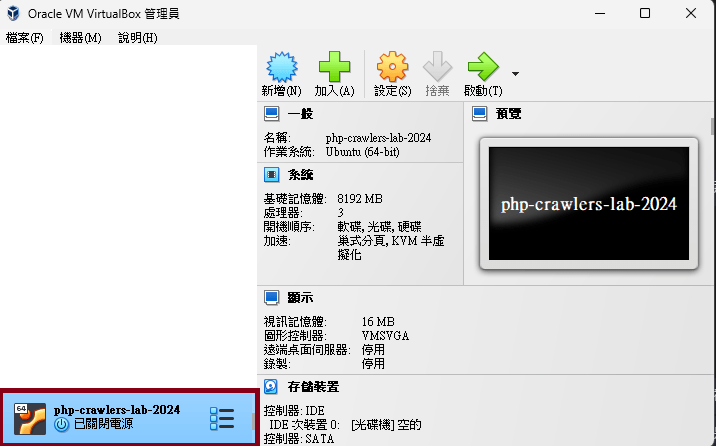Click the 預覽 preview section title
This screenshot has height=446, width=716.
(509, 114)
